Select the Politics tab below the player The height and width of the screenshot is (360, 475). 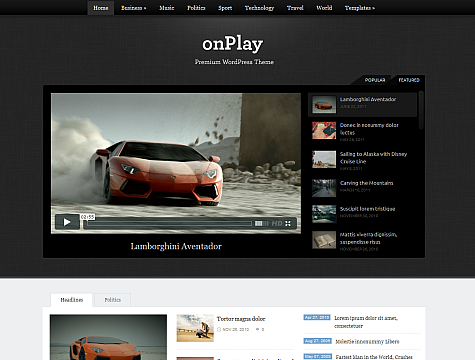[113, 300]
